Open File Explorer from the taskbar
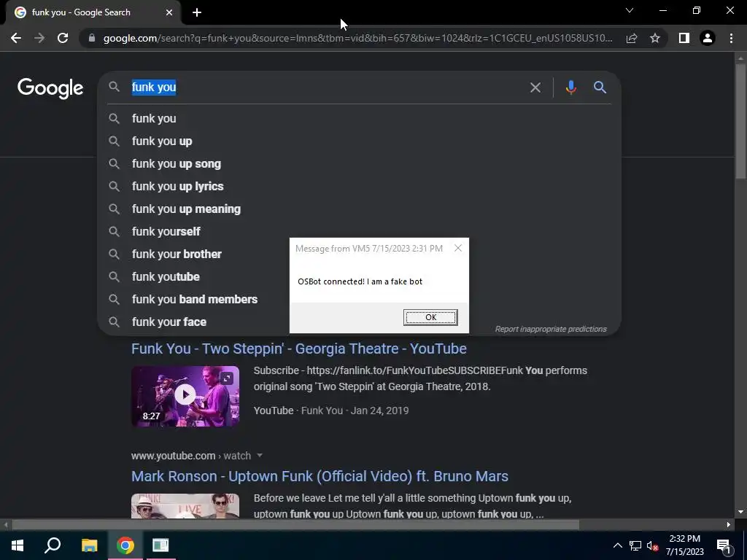 pyautogui.click(x=89, y=545)
